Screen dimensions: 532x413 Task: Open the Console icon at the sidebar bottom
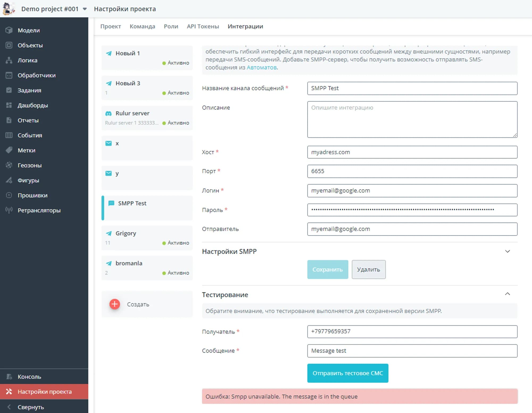pos(9,377)
